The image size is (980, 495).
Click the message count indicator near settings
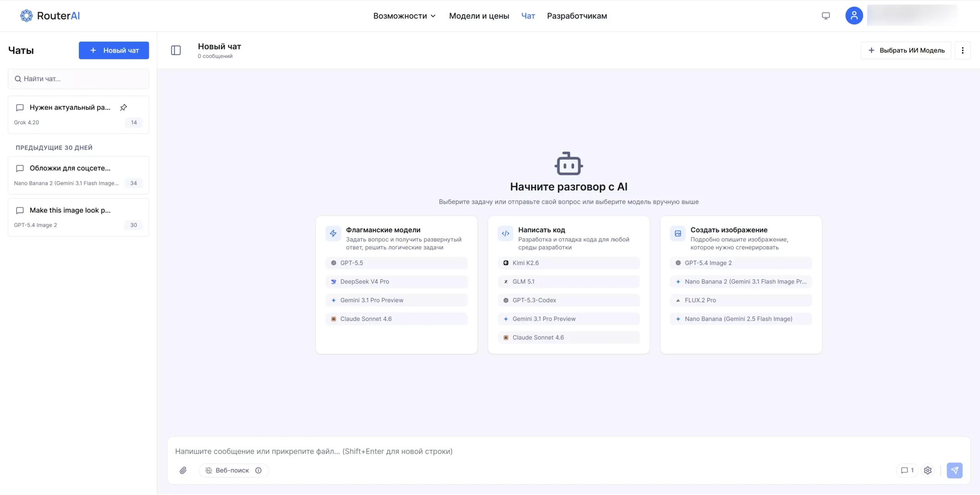(x=907, y=470)
